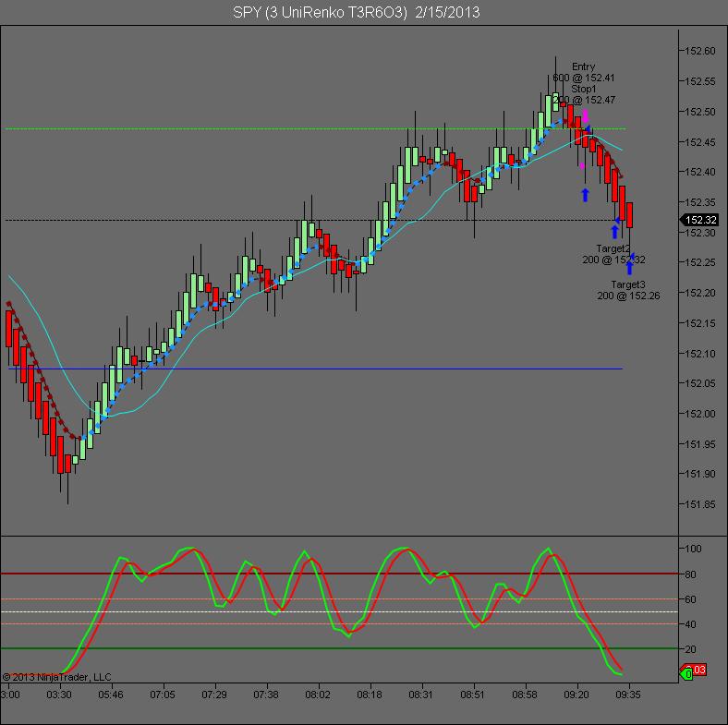
Task: Click the 40 stochastic axis label
Action: pos(690,624)
